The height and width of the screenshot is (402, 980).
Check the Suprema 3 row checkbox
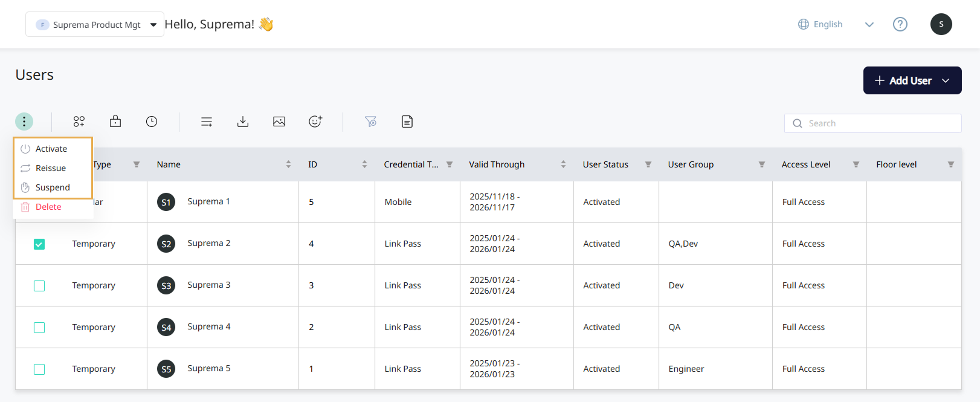(x=39, y=286)
